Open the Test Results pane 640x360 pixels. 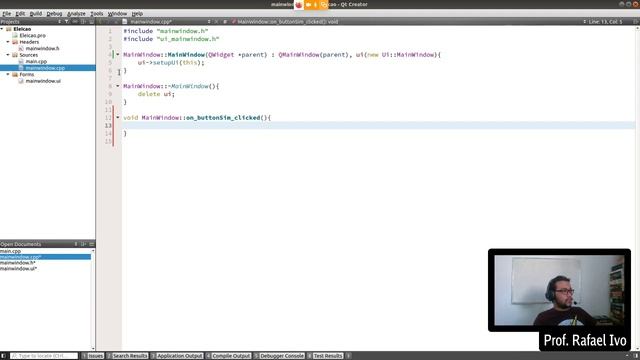(x=325, y=356)
